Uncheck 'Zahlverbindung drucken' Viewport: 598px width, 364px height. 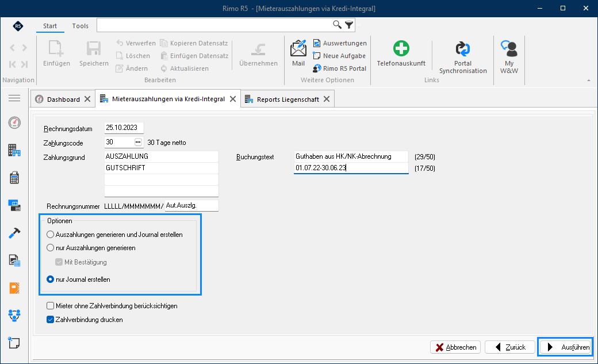pos(51,319)
